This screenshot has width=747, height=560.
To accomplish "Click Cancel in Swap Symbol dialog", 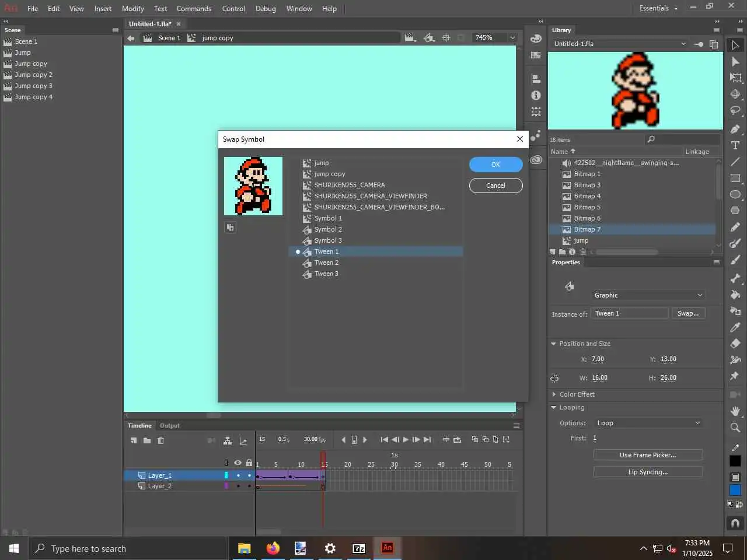I will [495, 185].
